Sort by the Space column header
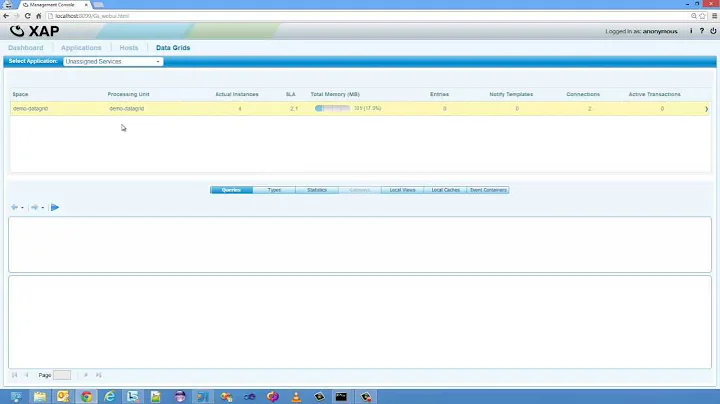The width and height of the screenshot is (720, 404). [20, 94]
